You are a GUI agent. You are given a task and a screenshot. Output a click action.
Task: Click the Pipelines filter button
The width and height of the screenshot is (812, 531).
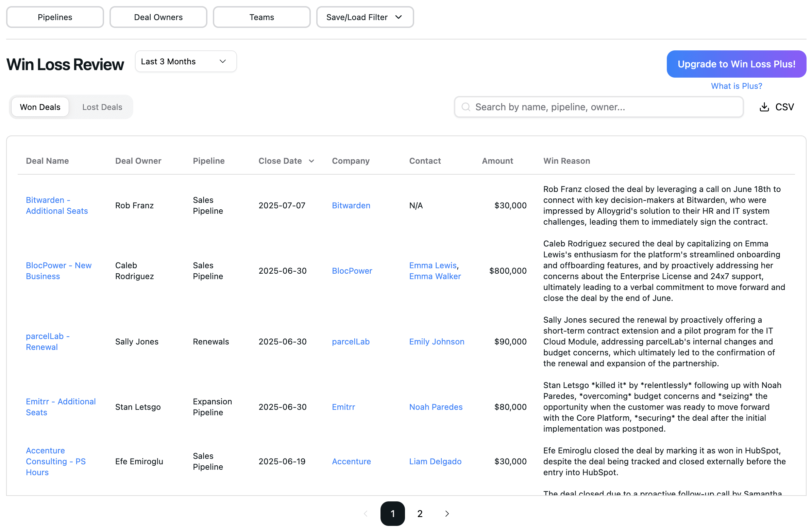click(x=55, y=17)
